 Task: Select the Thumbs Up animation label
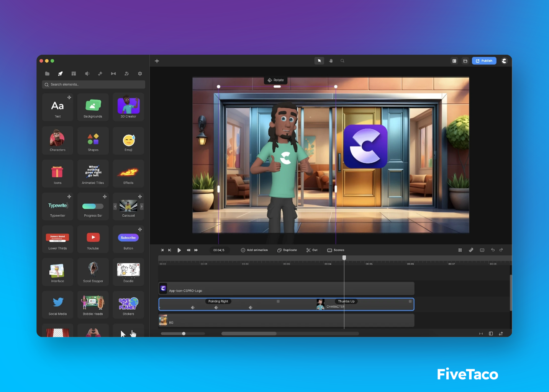(346, 301)
